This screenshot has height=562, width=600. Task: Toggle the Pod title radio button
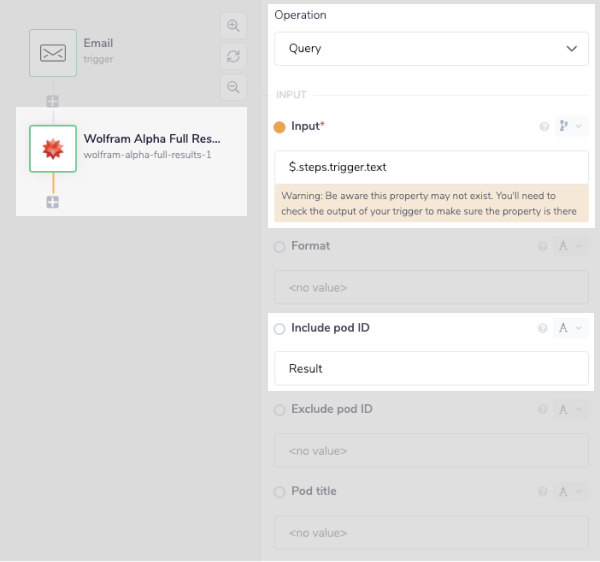point(279,492)
